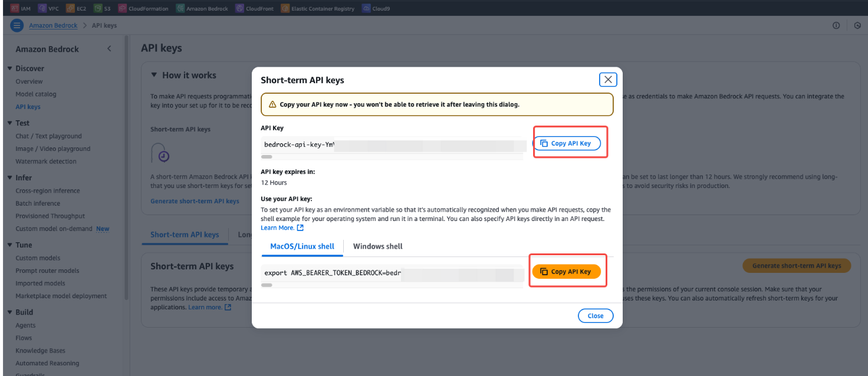
Task: Switch to the Windows shell tab
Action: pyautogui.click(x=378, y=246)
